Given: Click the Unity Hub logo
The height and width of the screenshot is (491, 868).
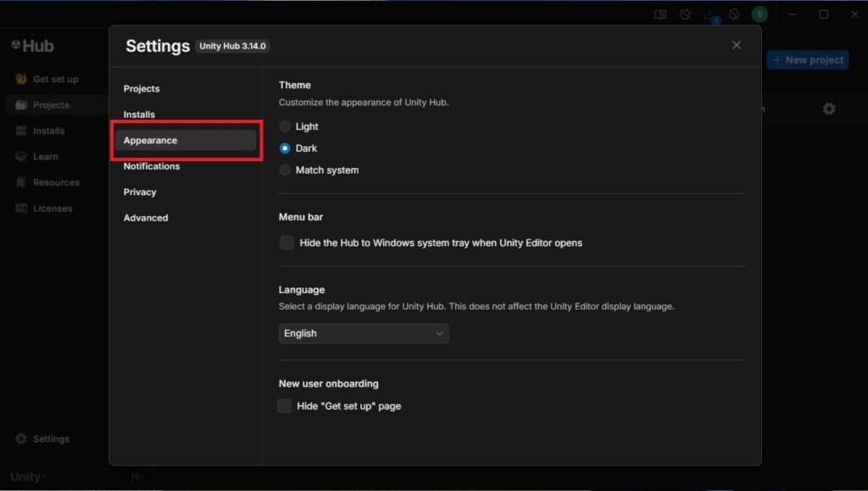Looking at the screenshot, I should [33, 46].
